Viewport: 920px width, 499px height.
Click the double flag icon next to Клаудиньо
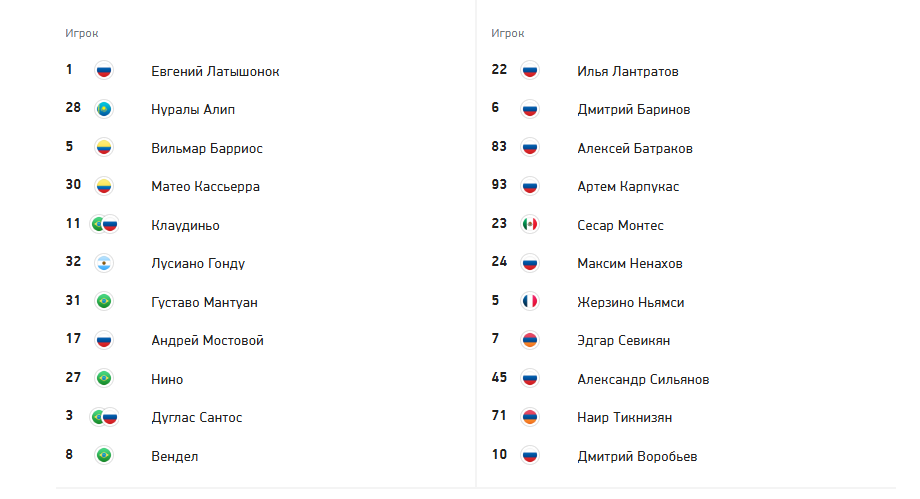(x=104, y=224)
